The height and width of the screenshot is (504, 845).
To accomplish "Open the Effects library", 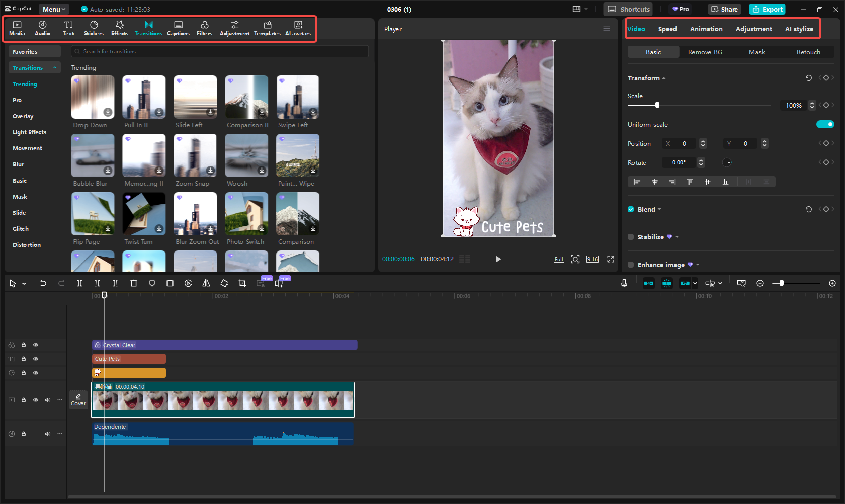I will coord(120,28).
